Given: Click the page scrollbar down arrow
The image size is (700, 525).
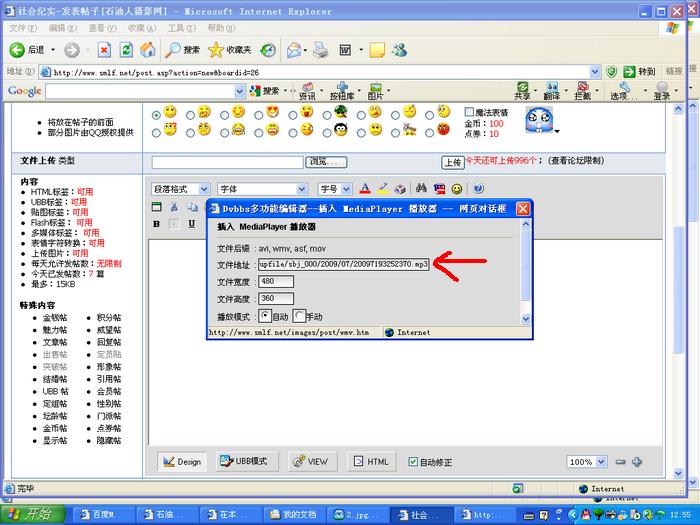Looking at the screenshot, I should pos(679,473).
